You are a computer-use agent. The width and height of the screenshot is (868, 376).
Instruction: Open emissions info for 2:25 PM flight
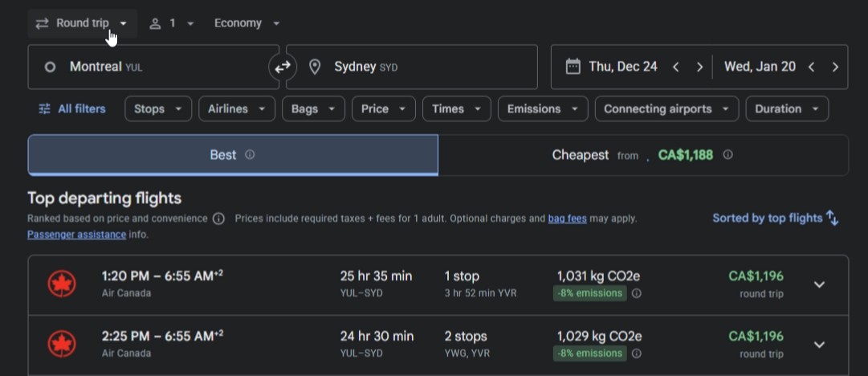click(x=637, y=354)
